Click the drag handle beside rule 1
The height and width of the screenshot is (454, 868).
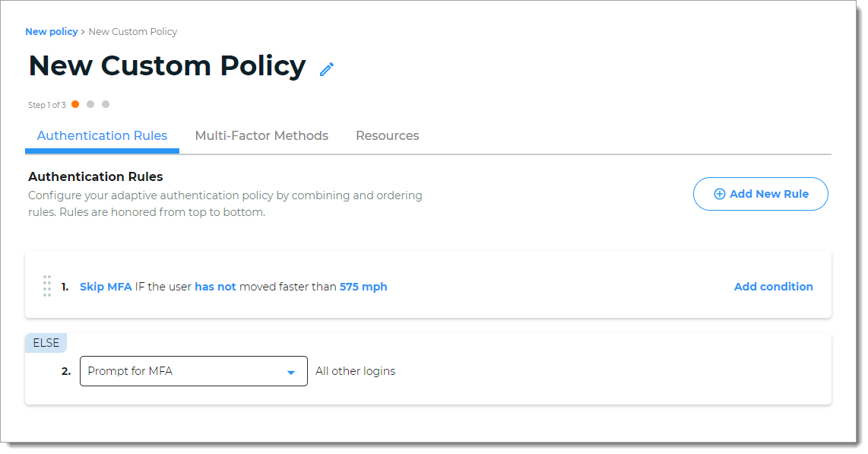[x=46, y=287]
